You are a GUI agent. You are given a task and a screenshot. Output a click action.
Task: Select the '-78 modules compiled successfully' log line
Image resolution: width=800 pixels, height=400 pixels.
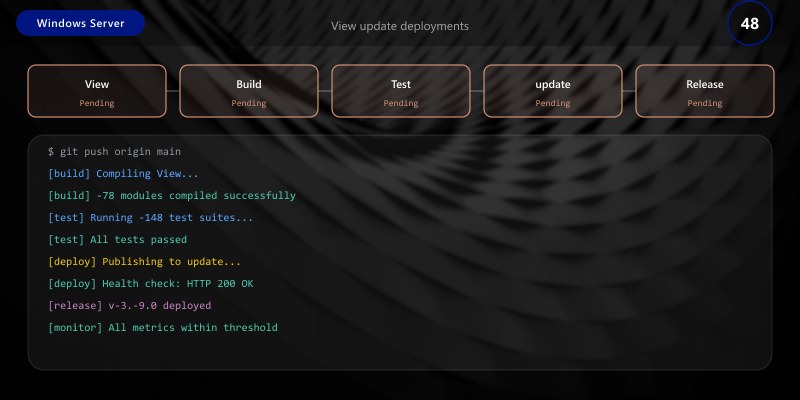pyautogui.click(x=171, y=195)
